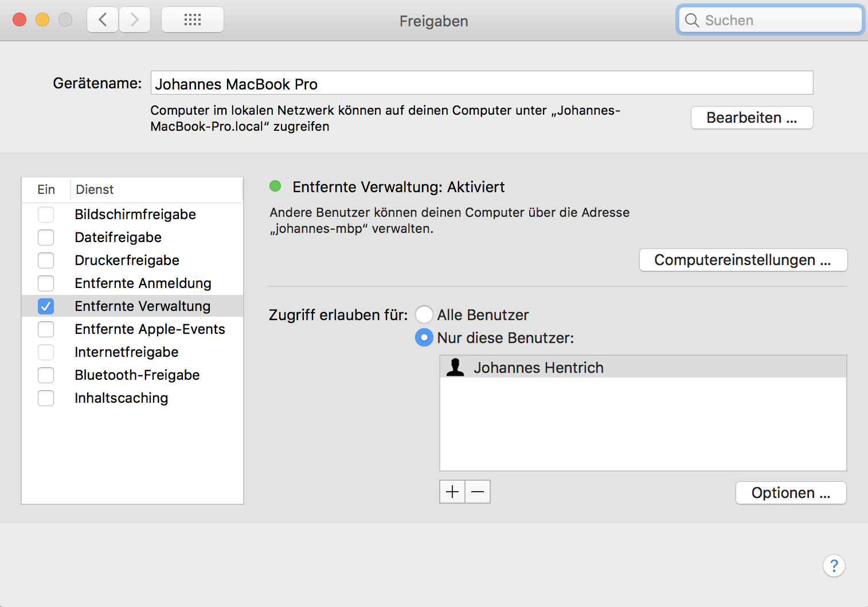Screen dimensions: 868x607
Task: Open help with the question mark button
Action: tap(834, 566)
